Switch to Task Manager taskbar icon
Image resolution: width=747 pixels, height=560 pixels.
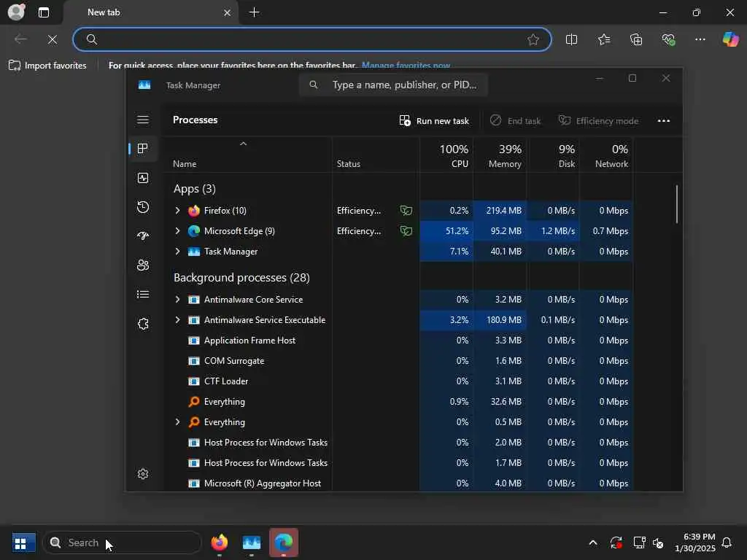252,542
